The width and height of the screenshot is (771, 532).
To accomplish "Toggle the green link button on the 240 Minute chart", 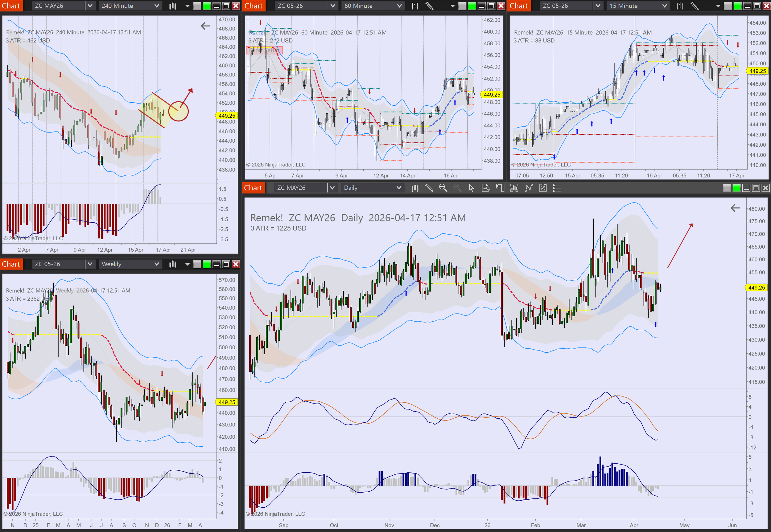I will pos(207,6).
